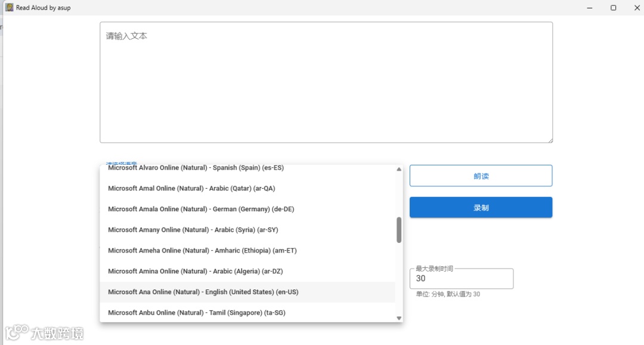This screenshot has width=644, height=345.
Task: Select Microsoft Alvaro Spanish (Spain) voice
Action: click(x=247, y=168)
